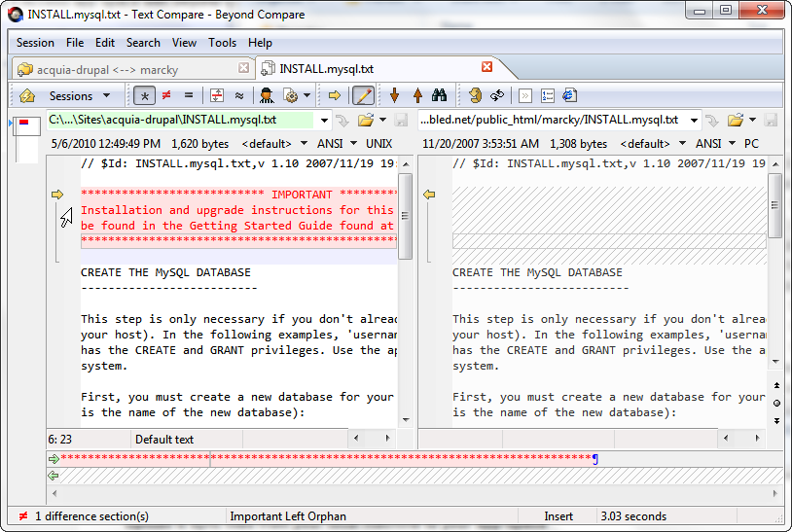The image size is (792, 532).
Task: Open the Edit menu
Action: [x=105, y=43]
